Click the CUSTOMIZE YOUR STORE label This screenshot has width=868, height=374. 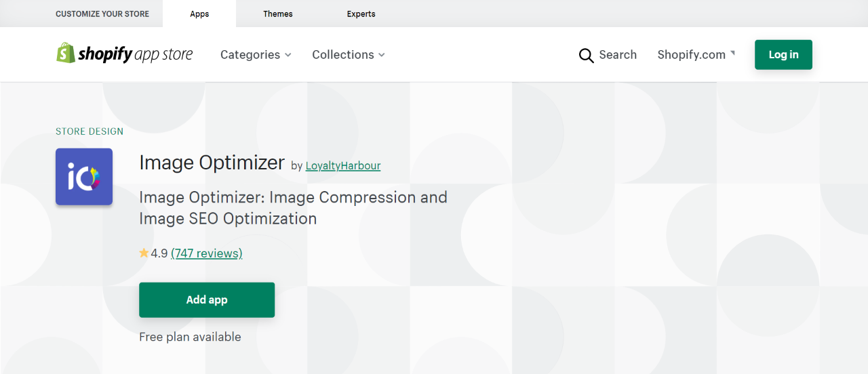pos(102,14)
